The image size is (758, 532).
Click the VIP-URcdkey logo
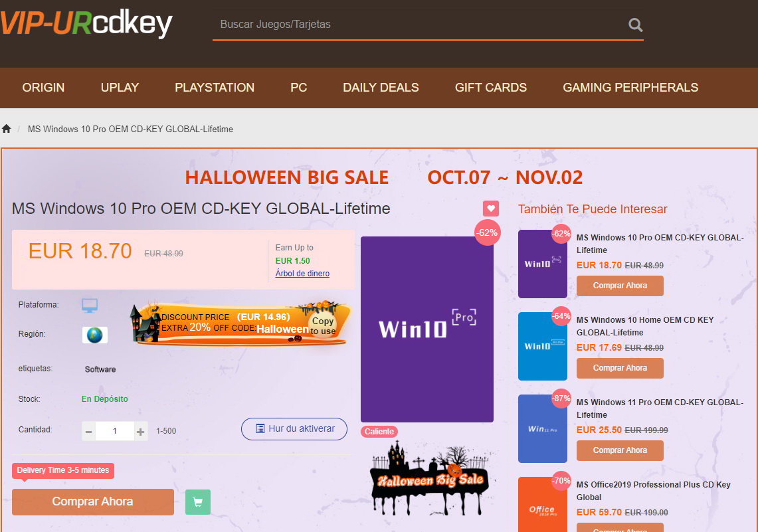pyautogui.click(x=86, y=23)
